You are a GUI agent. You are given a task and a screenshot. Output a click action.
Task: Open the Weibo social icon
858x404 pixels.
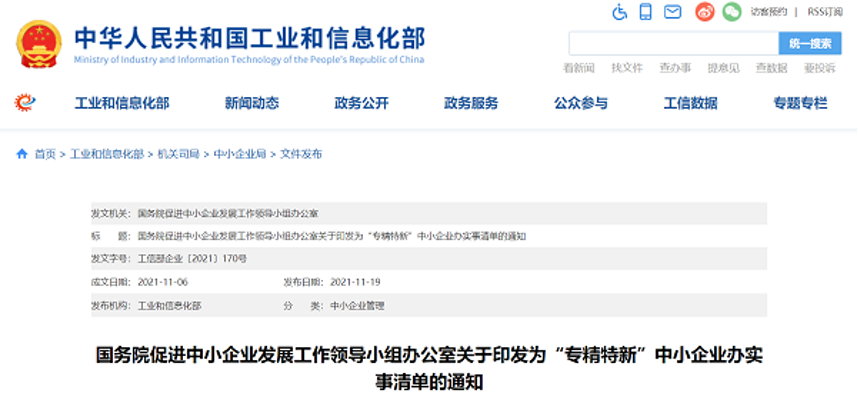(x=704, y=12)
